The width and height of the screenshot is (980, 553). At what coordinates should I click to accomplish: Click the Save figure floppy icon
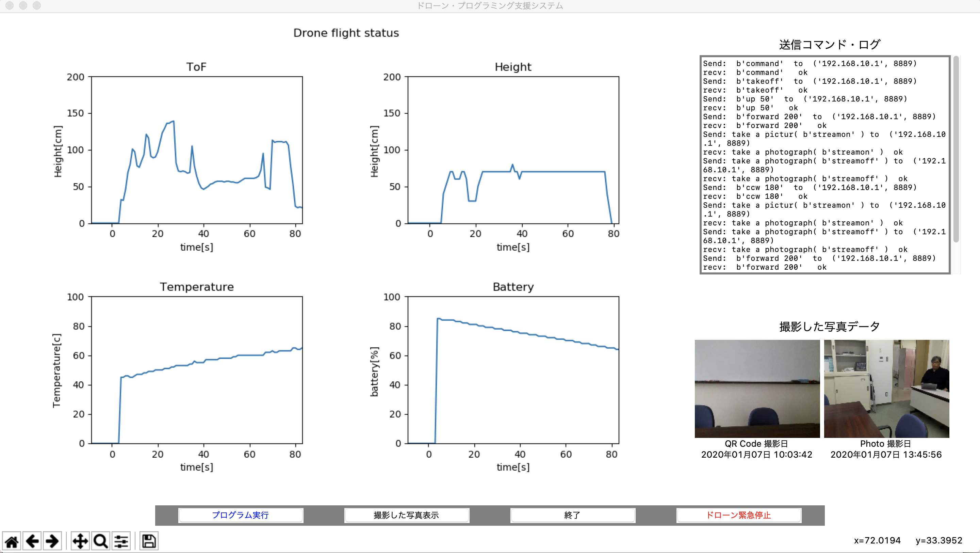pyautogui.click(x=149, y=541)
